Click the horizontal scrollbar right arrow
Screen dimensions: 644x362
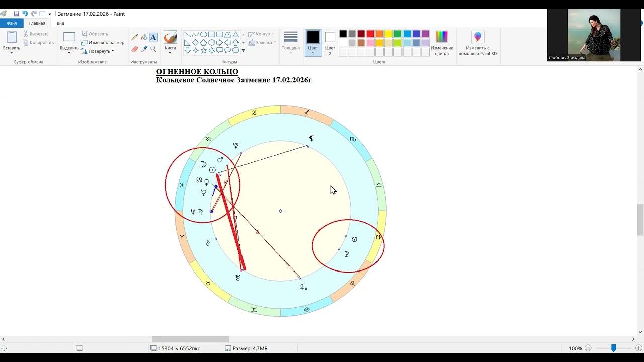633,339
